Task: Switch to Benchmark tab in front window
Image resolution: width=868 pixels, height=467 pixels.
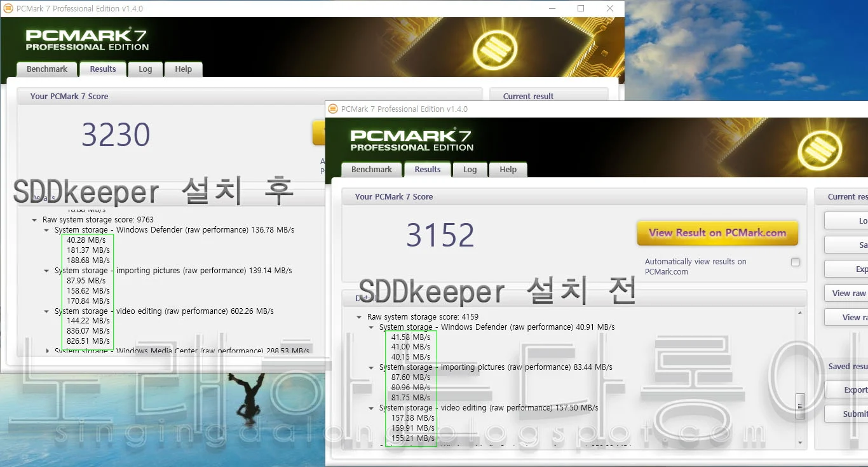Action: (x=372, y=170)
